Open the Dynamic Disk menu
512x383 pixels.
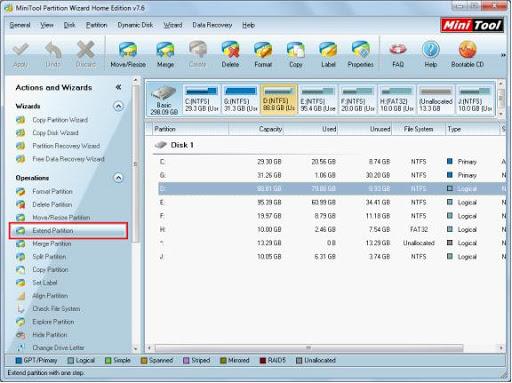135,25
